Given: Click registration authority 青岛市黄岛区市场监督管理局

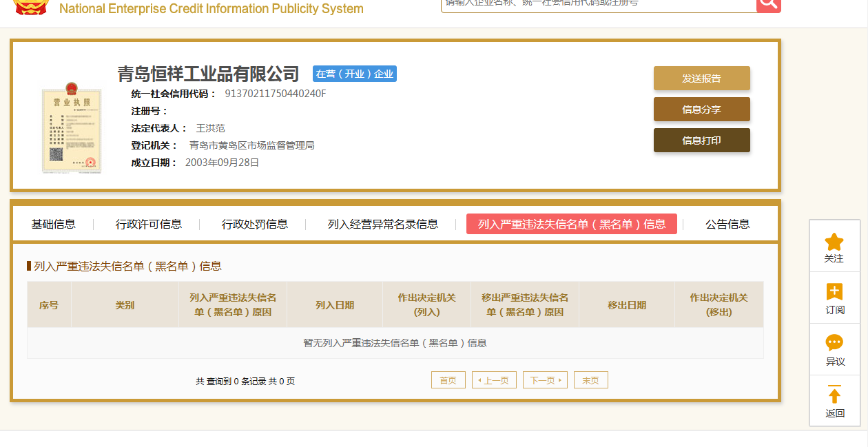Looking at the screenshot, I should point(252,145).
